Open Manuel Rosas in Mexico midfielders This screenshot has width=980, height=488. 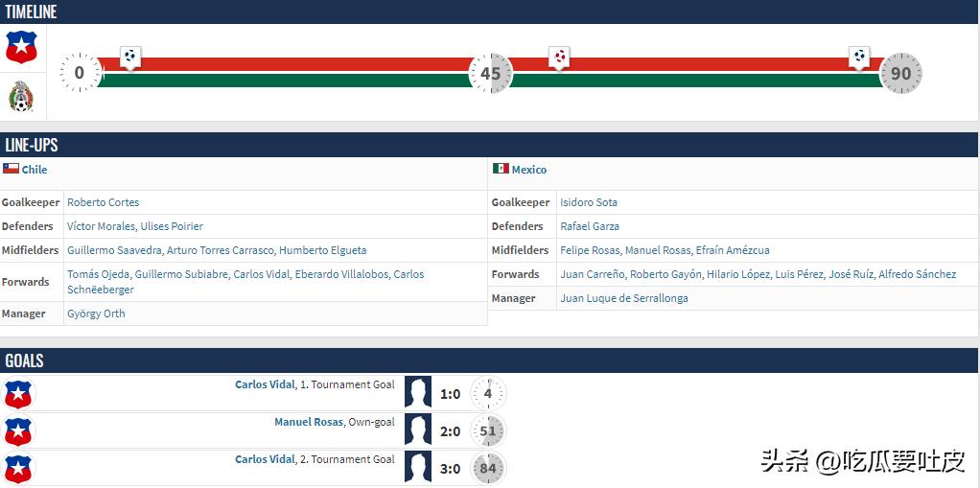(658, 250)
